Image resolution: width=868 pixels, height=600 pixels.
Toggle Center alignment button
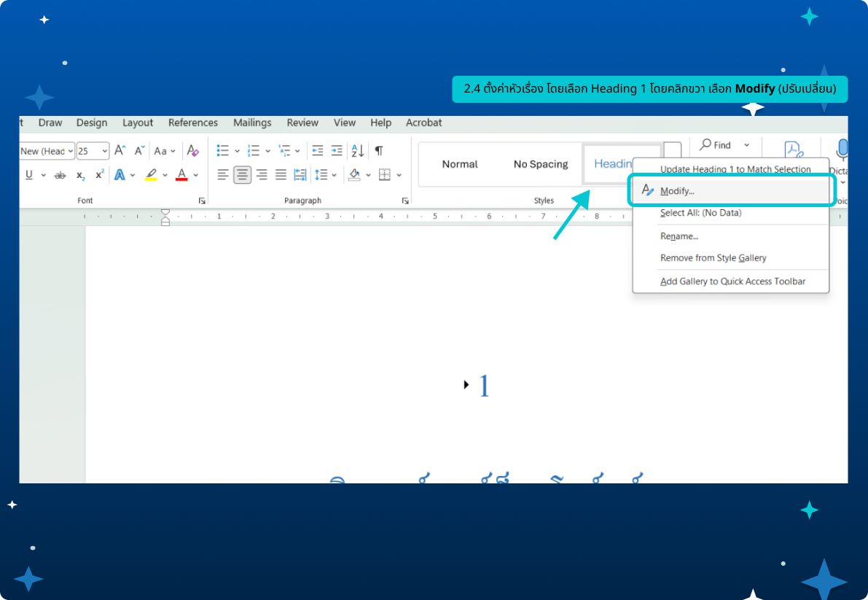243,175
